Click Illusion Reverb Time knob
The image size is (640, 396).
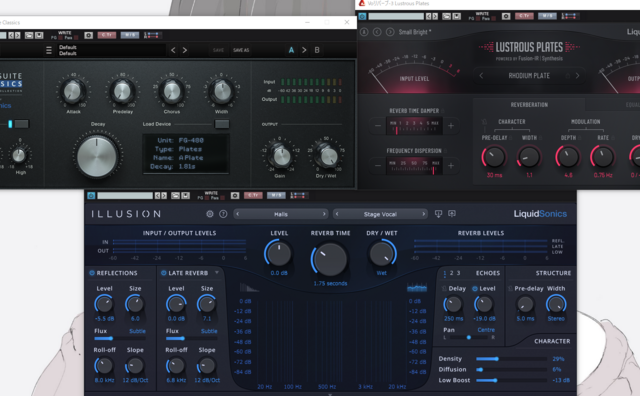[330, 260]
